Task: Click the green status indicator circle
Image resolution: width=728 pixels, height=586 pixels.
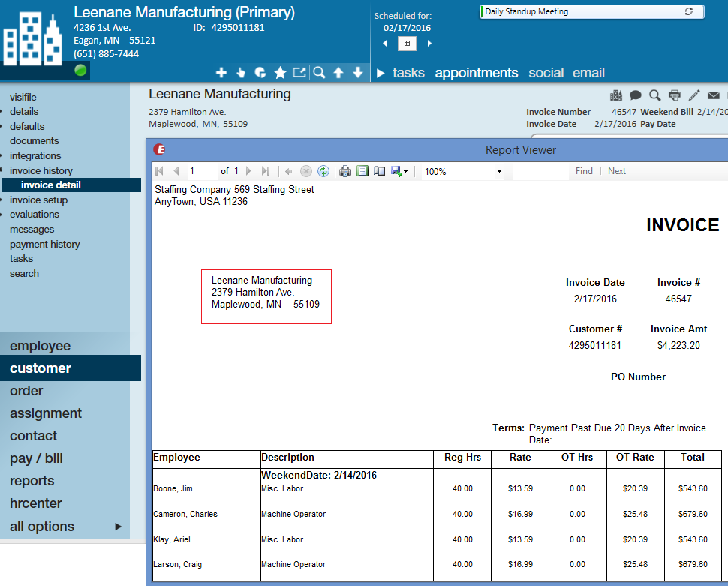Action: (x=80, y=71)
